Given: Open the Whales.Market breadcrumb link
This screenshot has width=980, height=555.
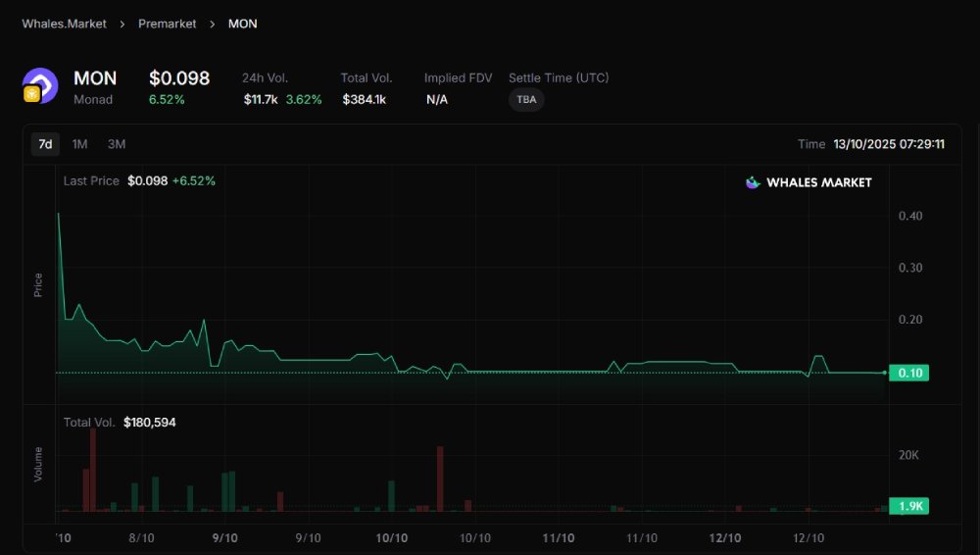Looking at the screenshot, I should point(62,24).
